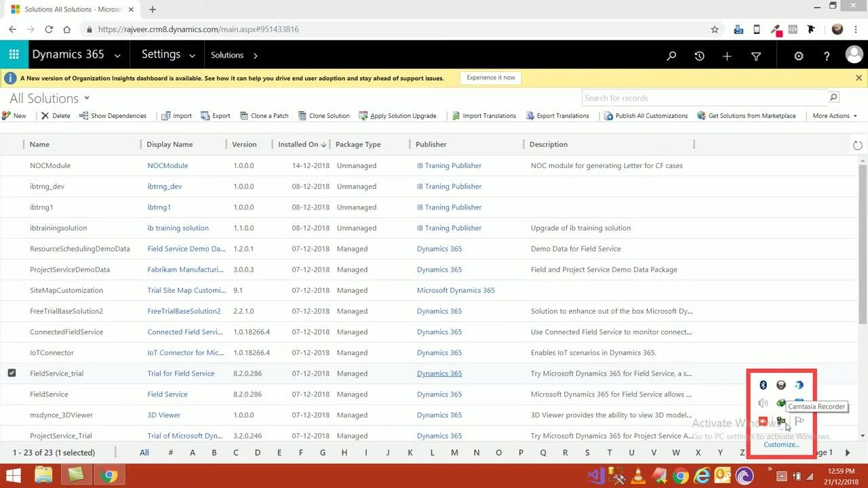The height and width of the screenshot is (488, 868).
Task: Filter records by the # index
Action: click(x=170, y=453)
